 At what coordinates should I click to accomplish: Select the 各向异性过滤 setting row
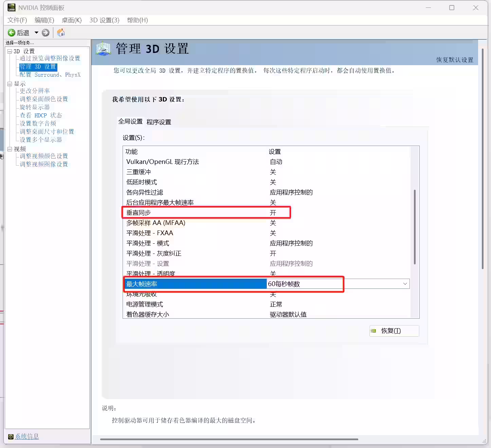tap(267, 192)
